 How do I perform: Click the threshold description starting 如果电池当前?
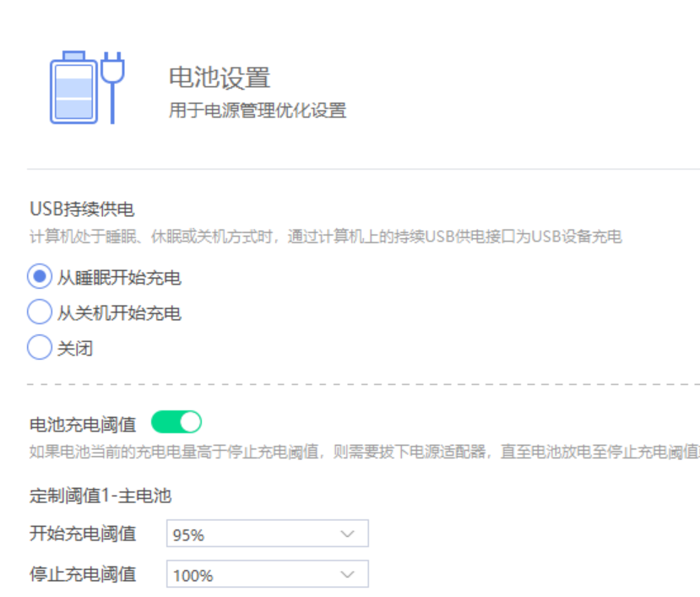pos(364,452)
